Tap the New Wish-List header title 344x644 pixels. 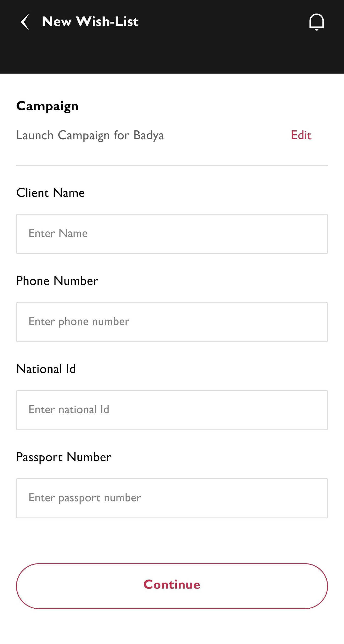click(90, 22)
